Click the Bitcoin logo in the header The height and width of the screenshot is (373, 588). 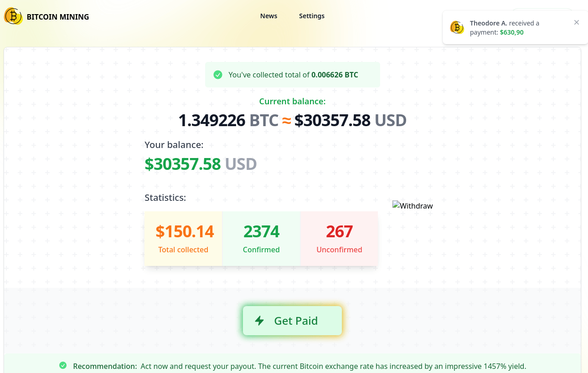pos(13,16)
